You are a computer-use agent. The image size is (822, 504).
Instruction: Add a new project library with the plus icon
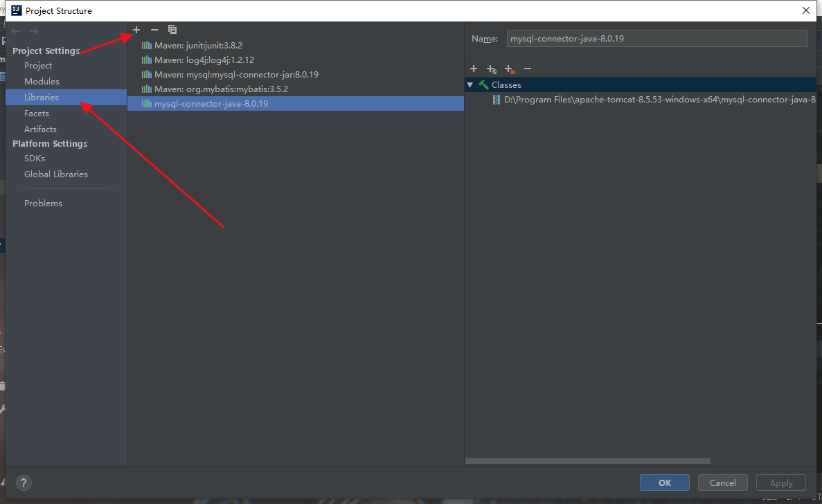click(136, 30)
